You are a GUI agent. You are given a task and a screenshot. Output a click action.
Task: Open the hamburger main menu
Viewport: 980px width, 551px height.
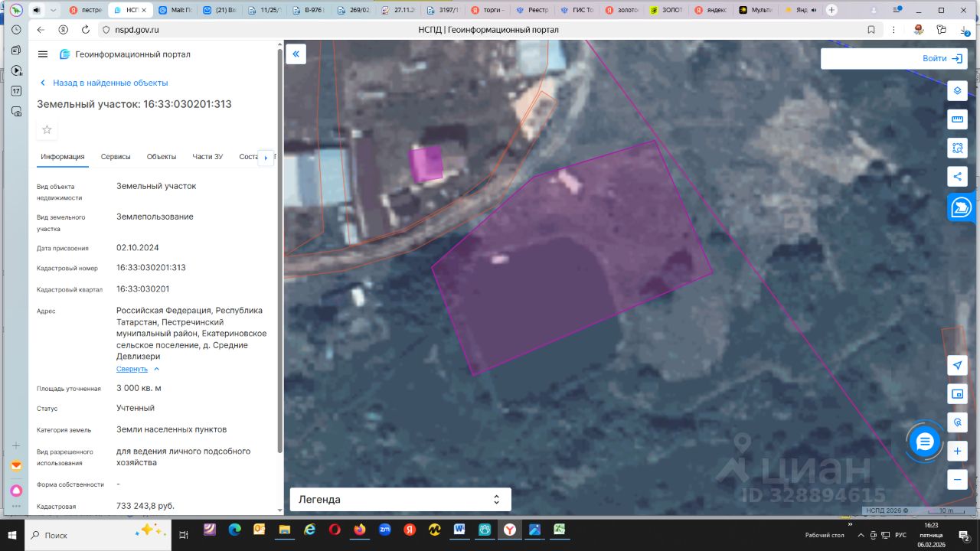[x=43, y=54]
